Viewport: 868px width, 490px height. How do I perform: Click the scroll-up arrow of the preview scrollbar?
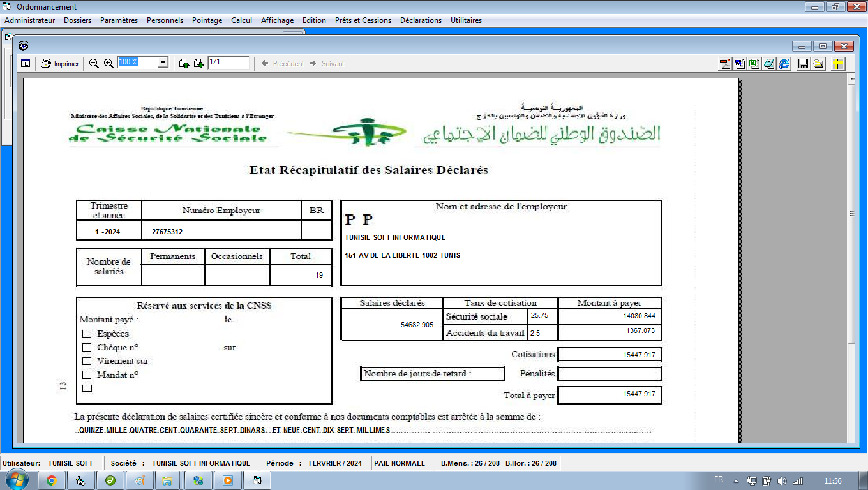[x=851, y=78]
